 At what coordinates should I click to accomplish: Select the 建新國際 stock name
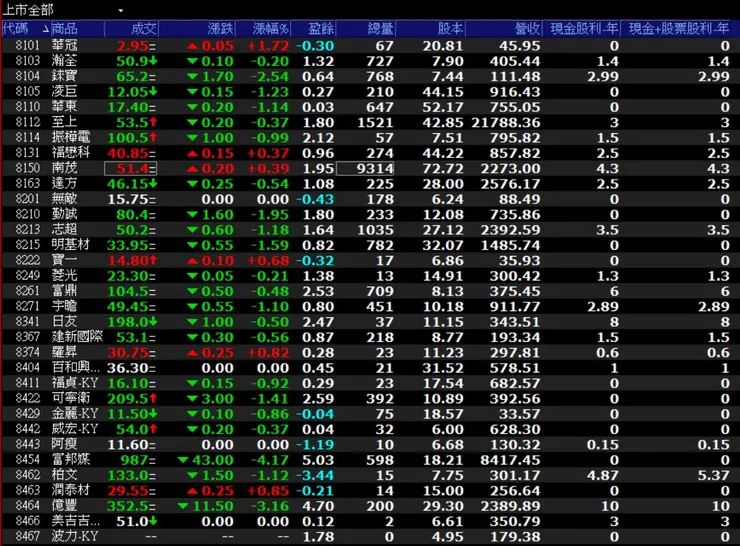tap(76, 337)
